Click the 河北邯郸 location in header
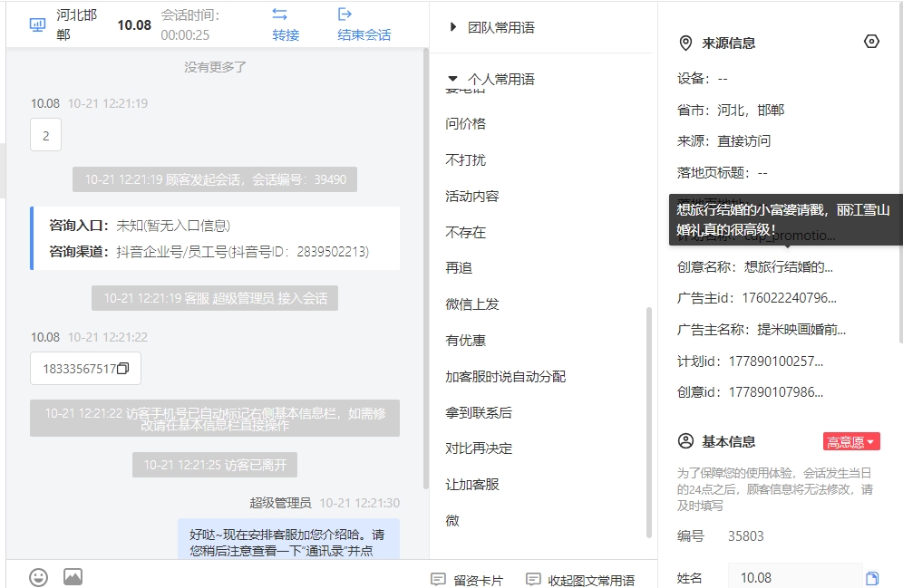The width and height of the screenshot is (903, 588). [76, 24]
